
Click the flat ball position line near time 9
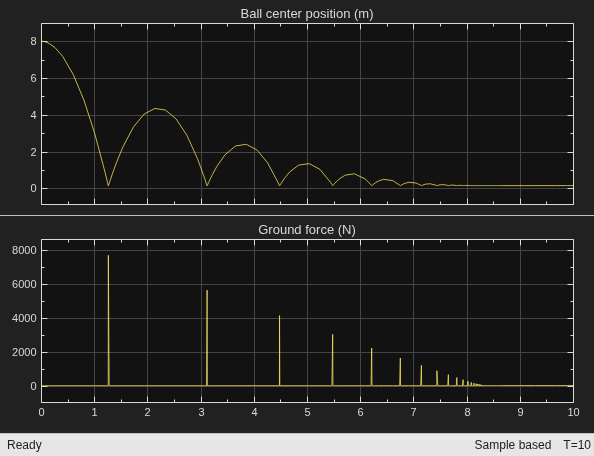pos(520,186)
